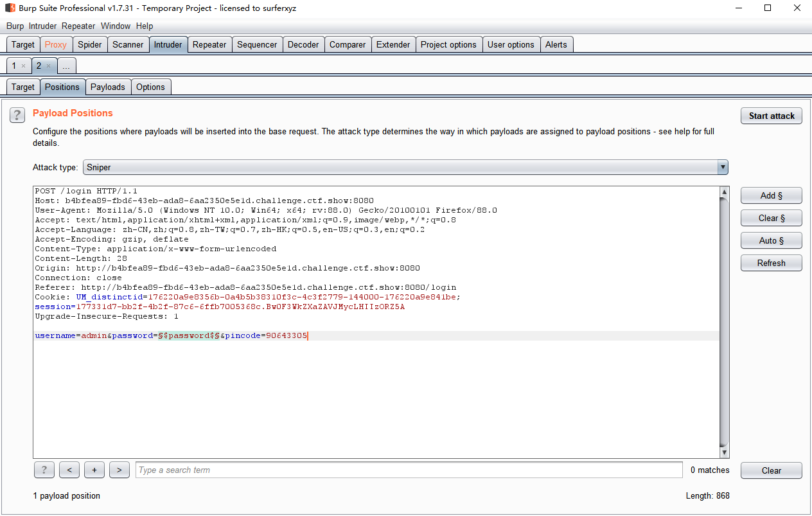Click the Auto § button
The height and width of the screenshot is (516, 812).
click(x=772, y=240)
